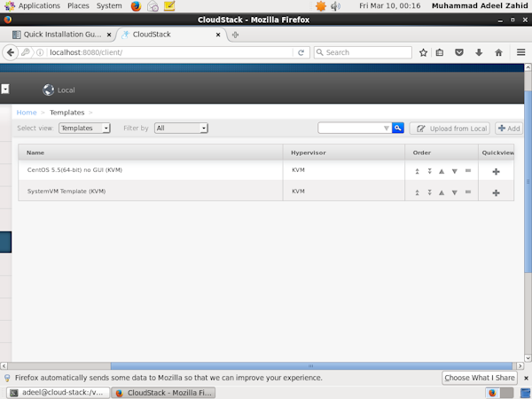Open Firefox downloads arrow
This screenshot has height=399, width=532.
[479, 52]
